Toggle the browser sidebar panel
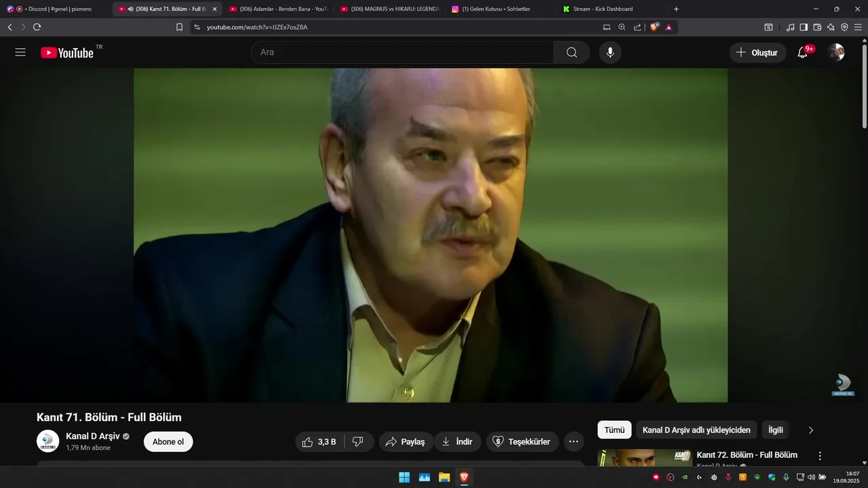Image resolution: width=868 pixels, height=488 pixels. (804, 27)
